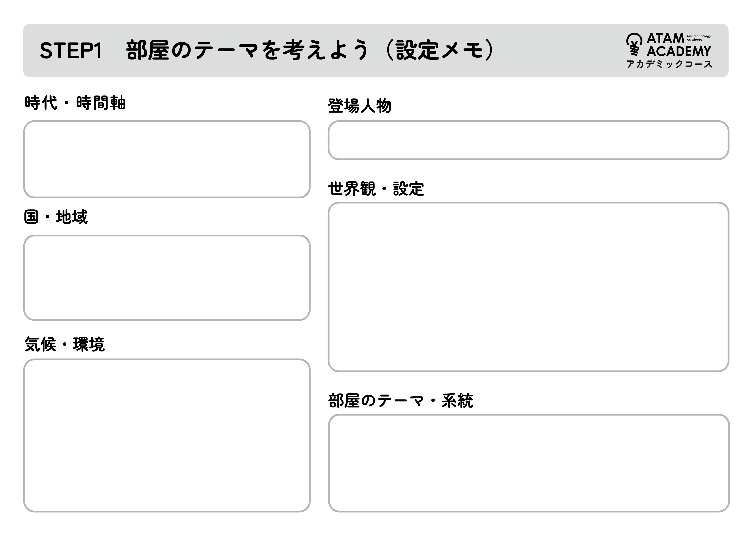The image size is (756, 535).
Task: Click the 部屋のテーマ・系統 section label
Action: (401, 401)
